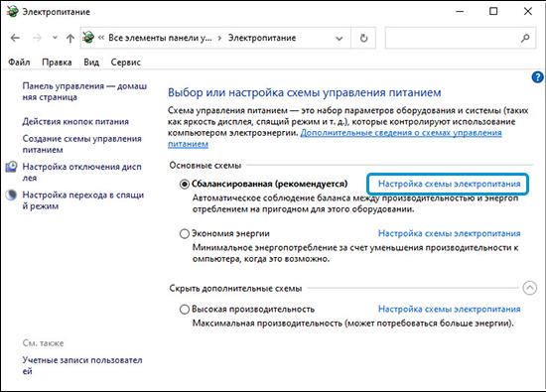Click the double-chevron breadcrumb overflow

[x=101, y=38]
